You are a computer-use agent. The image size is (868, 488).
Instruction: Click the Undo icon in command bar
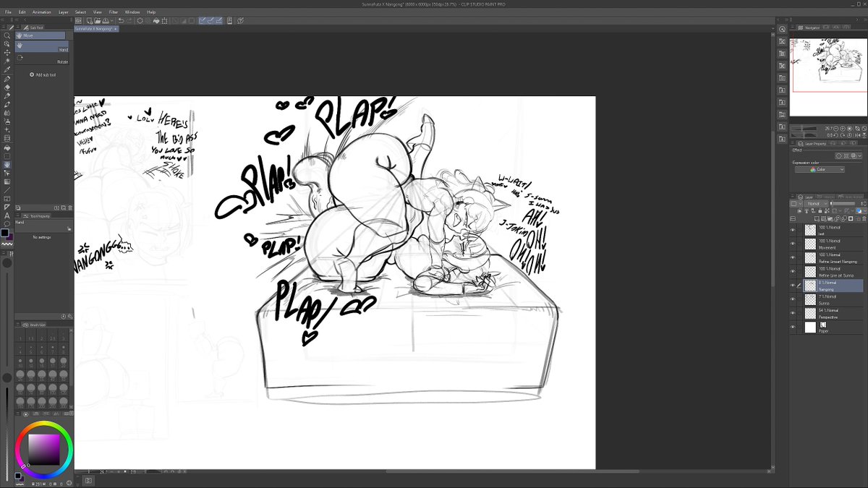pos(121,20)
